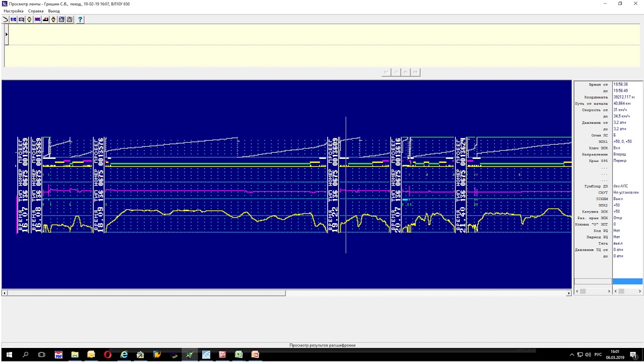Open the Настройка menu

pyautogui.click(x=14, y=11)
